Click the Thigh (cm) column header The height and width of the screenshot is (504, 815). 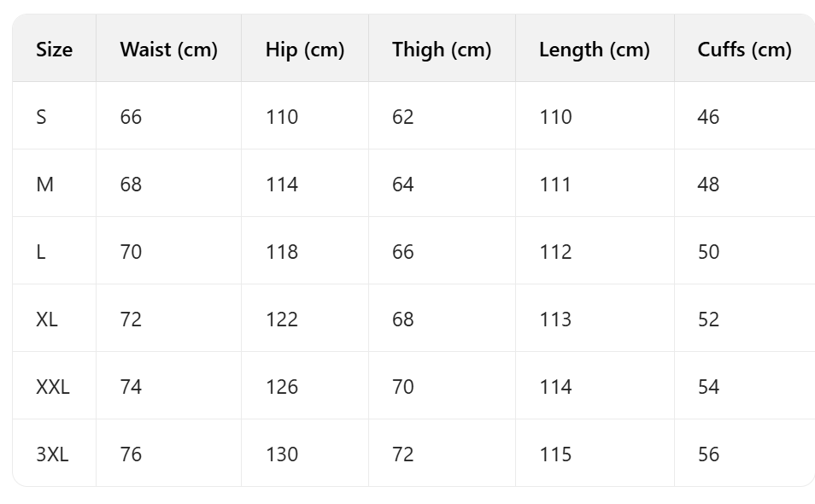tap(442, 50)
